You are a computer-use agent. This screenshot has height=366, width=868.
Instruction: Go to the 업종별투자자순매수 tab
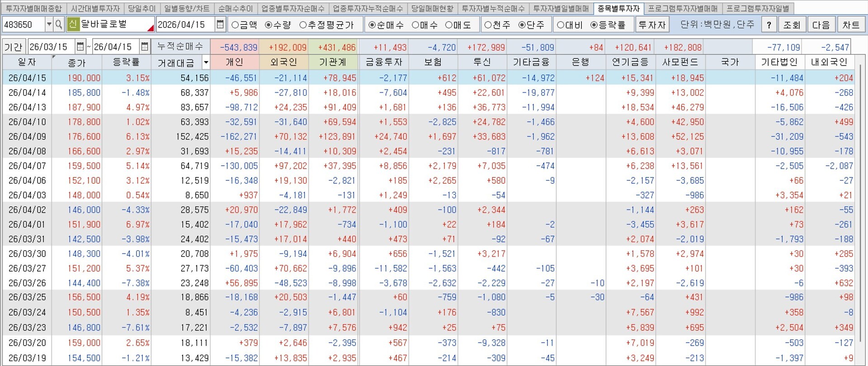(293, 9)
